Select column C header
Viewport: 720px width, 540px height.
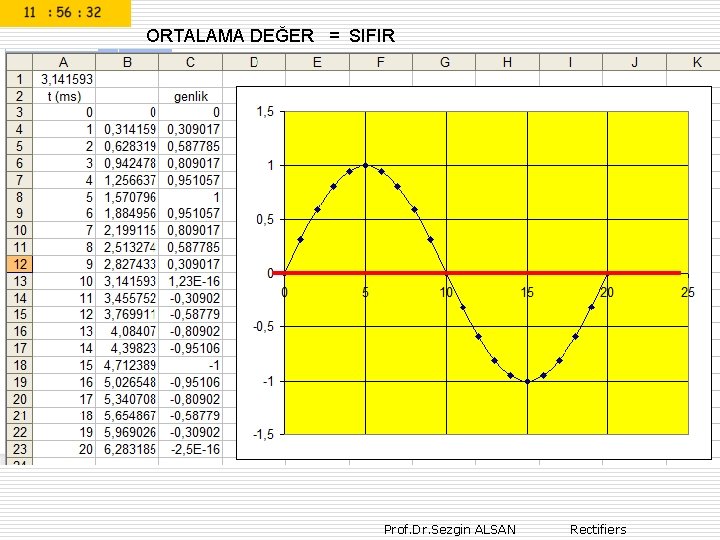(x=191, y=62)
